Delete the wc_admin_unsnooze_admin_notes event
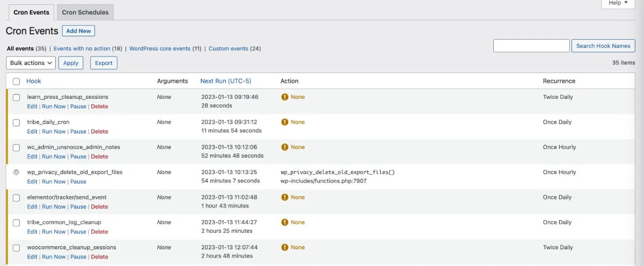The width and height of the screenshot is (644, 266). point(99,157)
